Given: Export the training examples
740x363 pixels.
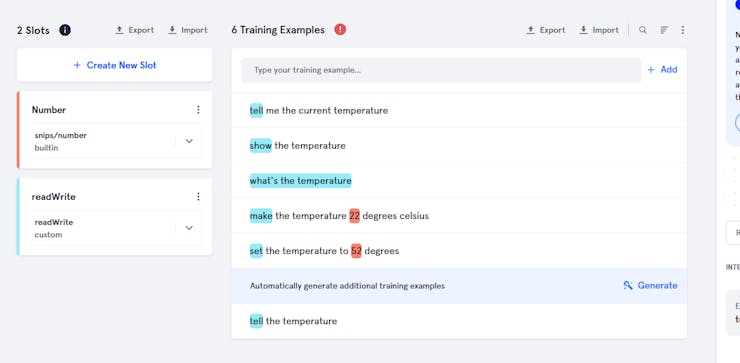Looking at the screenshot, I should point(546,30).
